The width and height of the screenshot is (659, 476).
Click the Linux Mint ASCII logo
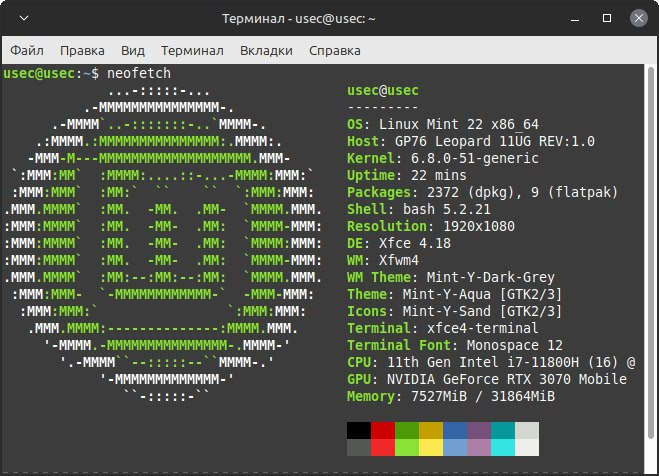163,243
